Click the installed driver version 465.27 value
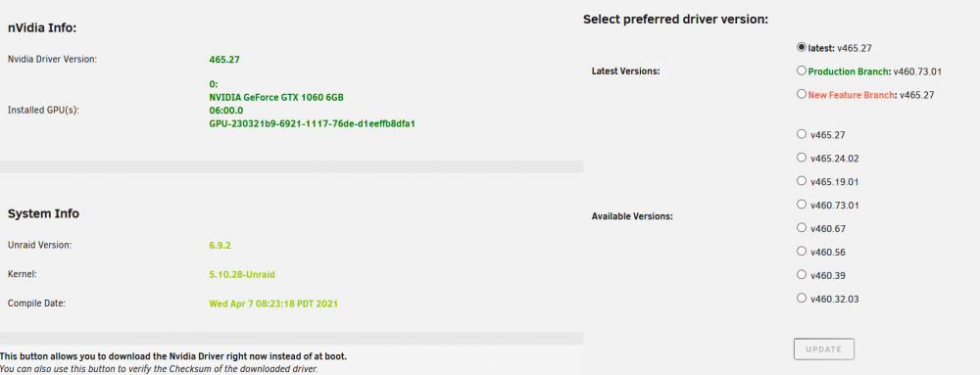Viewport: 980px width, 375px height. tap(224, 60)
